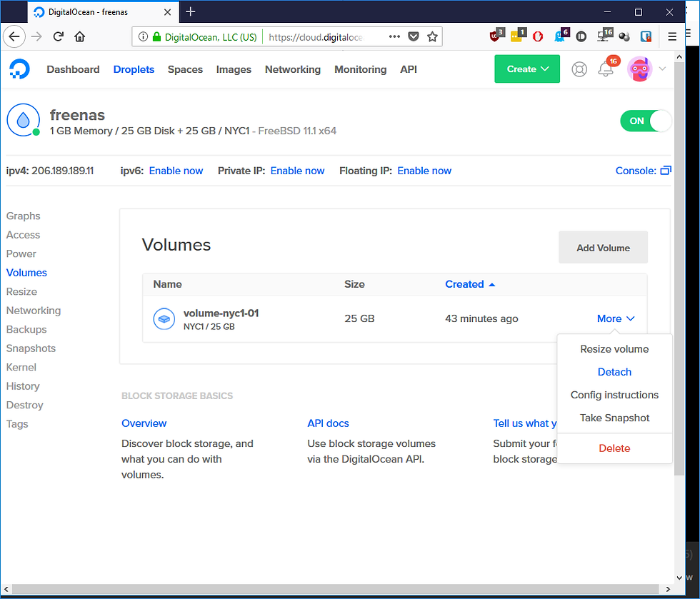Viewport: 700px width, 599px height.
Task: Click the green padlock security icon
Action: click(x=156, y=36)
